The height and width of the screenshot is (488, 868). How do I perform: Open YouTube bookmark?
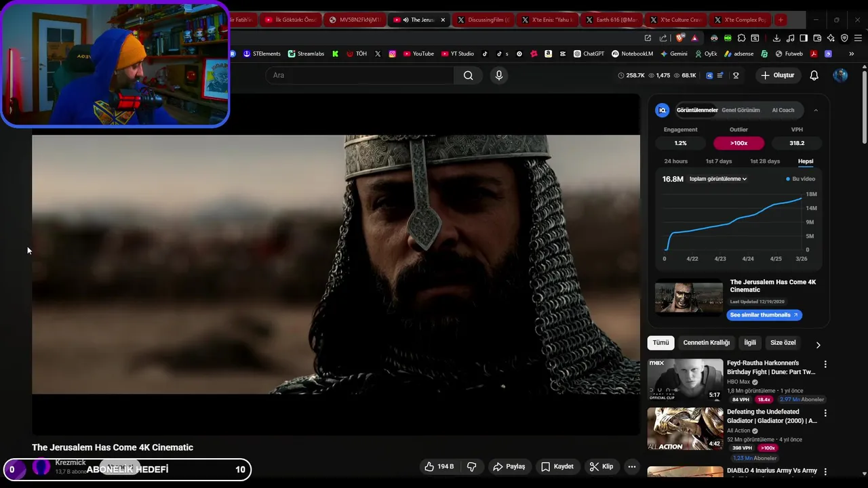pyautogui.click(x=418, y=54)
